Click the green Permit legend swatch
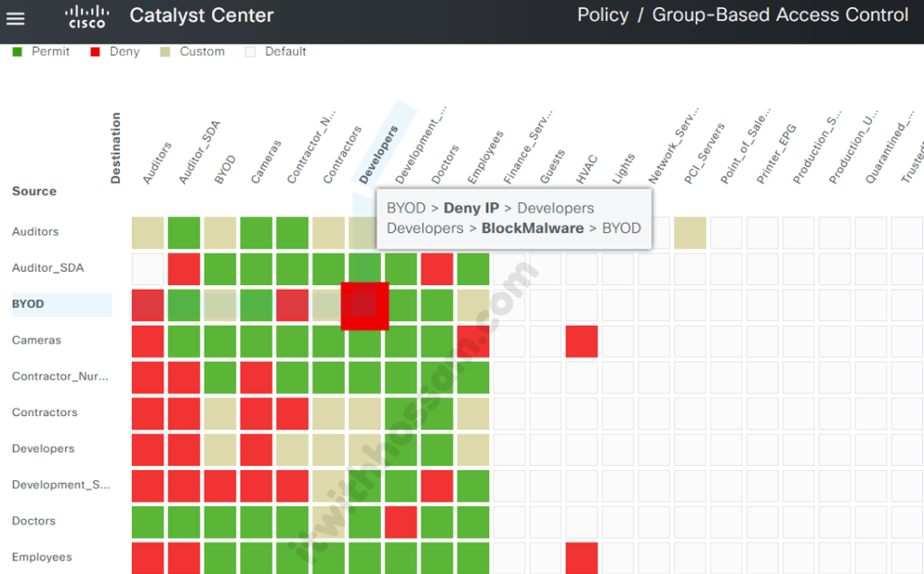The image size is (924, 574). pyautogui.click(x=17, y=51)
